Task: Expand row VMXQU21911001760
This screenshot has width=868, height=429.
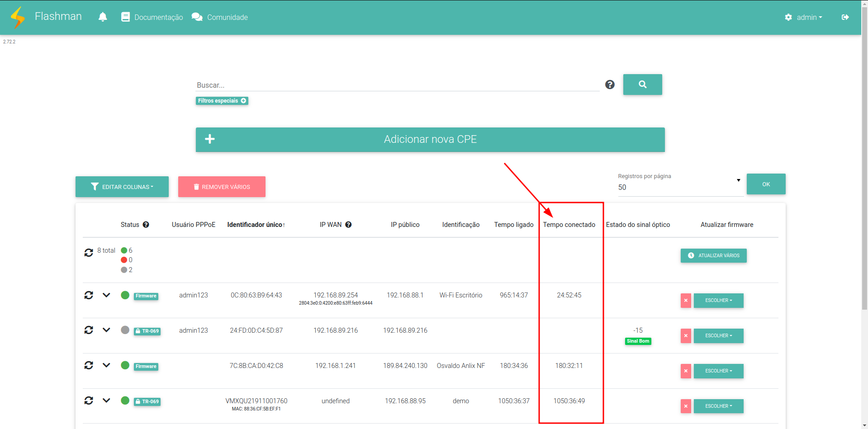Action: coord(106,401)
